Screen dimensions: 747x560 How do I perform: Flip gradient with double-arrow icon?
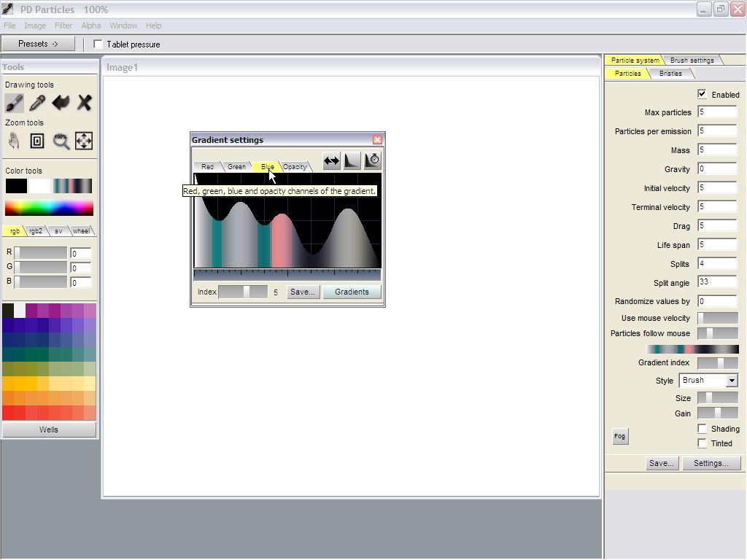pos(332,161)
